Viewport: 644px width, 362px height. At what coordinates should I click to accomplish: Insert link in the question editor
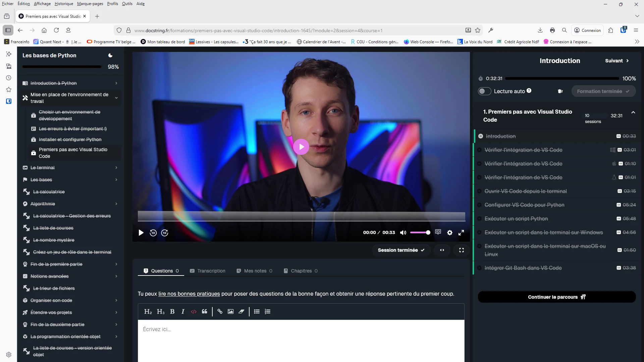(x=220, y=311)
